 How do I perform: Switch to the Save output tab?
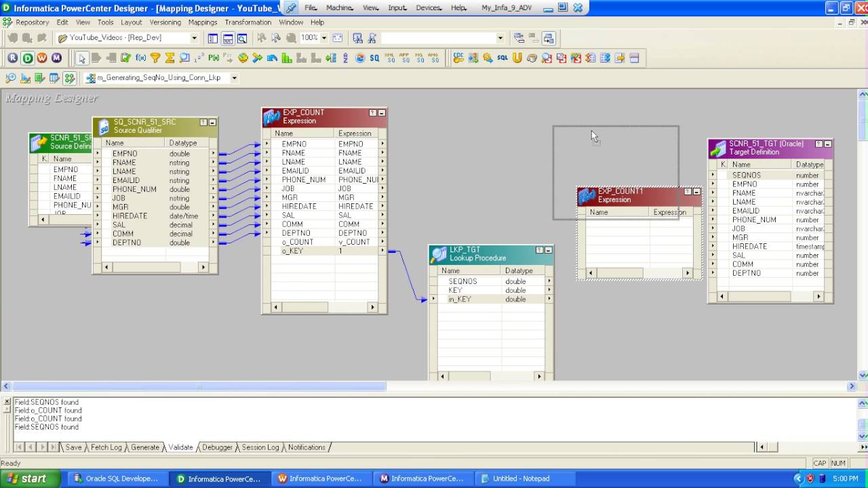click(x=73, y=447)
